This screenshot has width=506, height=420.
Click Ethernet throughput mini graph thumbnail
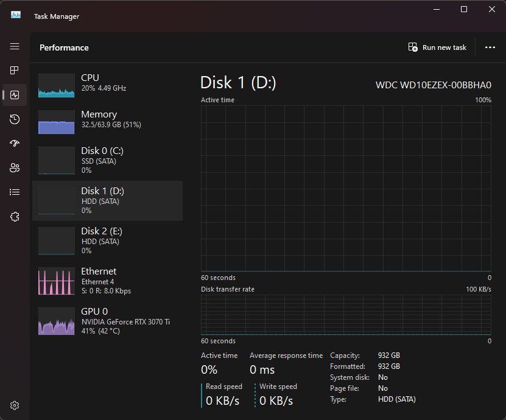point(57,281)
